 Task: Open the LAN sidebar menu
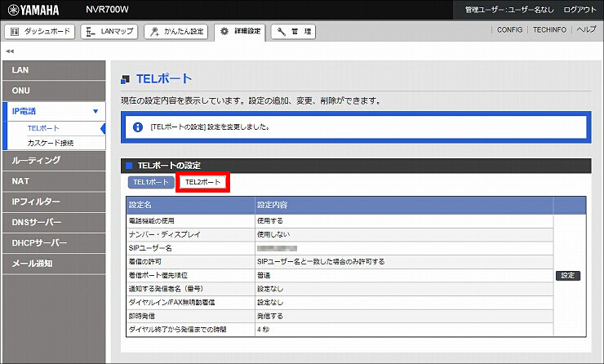(54, 70)
